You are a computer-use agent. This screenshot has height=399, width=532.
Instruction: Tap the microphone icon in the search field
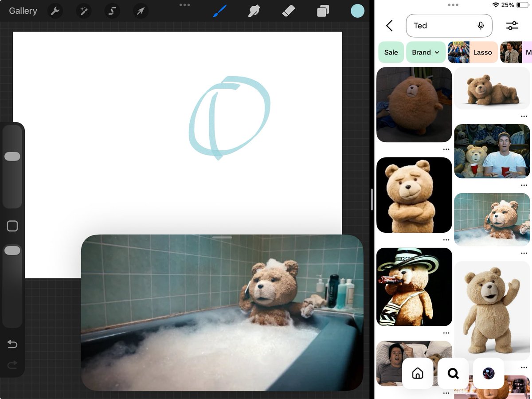(x=481, y=26)
